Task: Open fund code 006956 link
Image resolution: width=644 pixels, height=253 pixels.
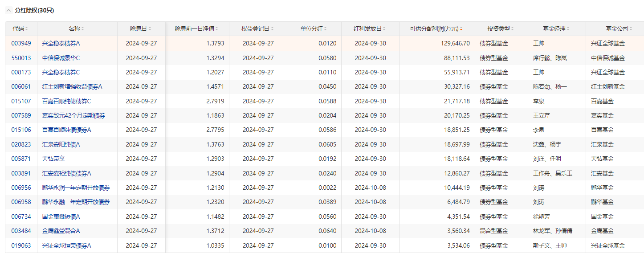Action: click(x=21, y=188)
